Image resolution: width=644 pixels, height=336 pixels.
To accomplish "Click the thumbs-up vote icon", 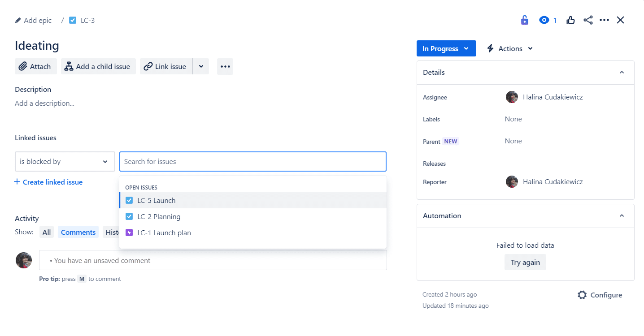I will (x=570, y=20).
